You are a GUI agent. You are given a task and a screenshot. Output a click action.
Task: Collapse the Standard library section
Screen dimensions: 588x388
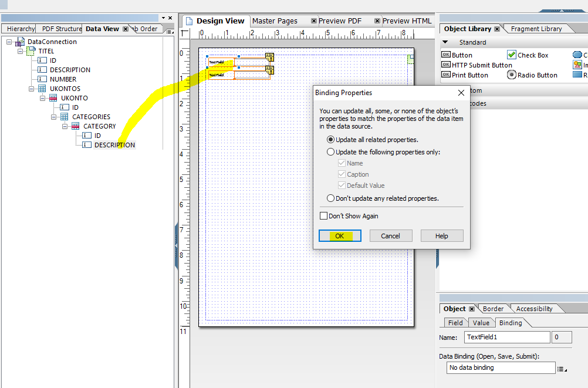445,42
